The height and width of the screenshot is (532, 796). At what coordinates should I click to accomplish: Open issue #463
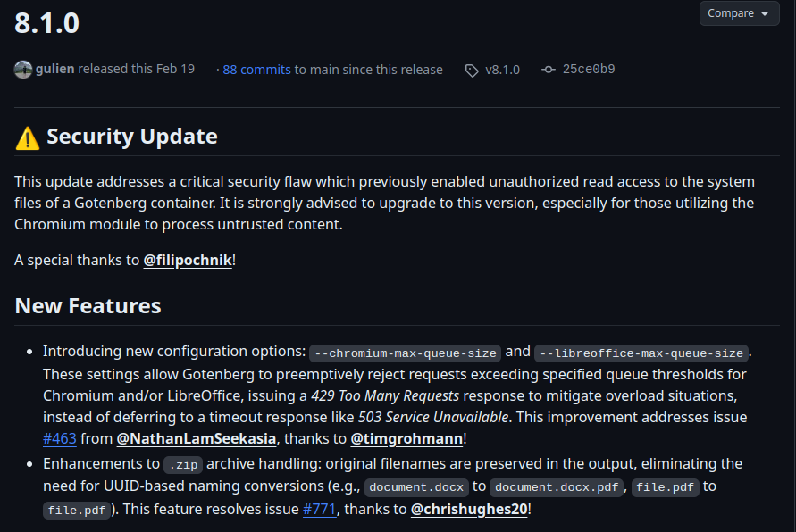coord(60,438)
